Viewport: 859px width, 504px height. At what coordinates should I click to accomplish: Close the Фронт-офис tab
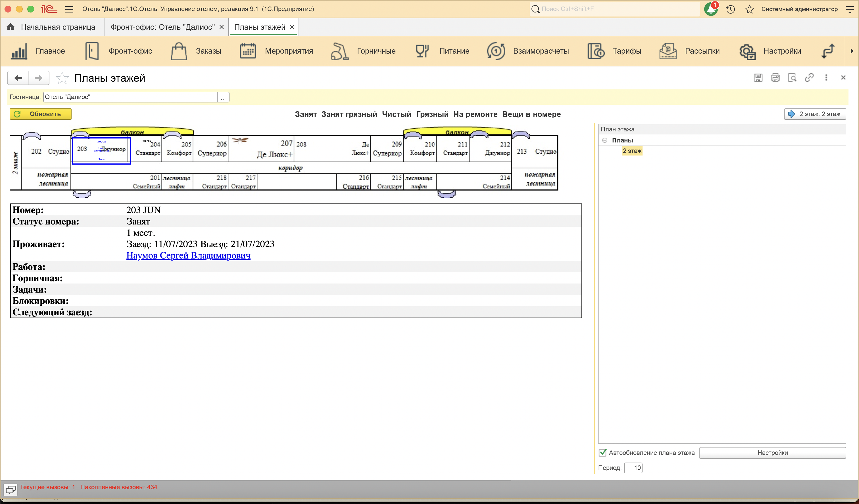pos(222,27)
